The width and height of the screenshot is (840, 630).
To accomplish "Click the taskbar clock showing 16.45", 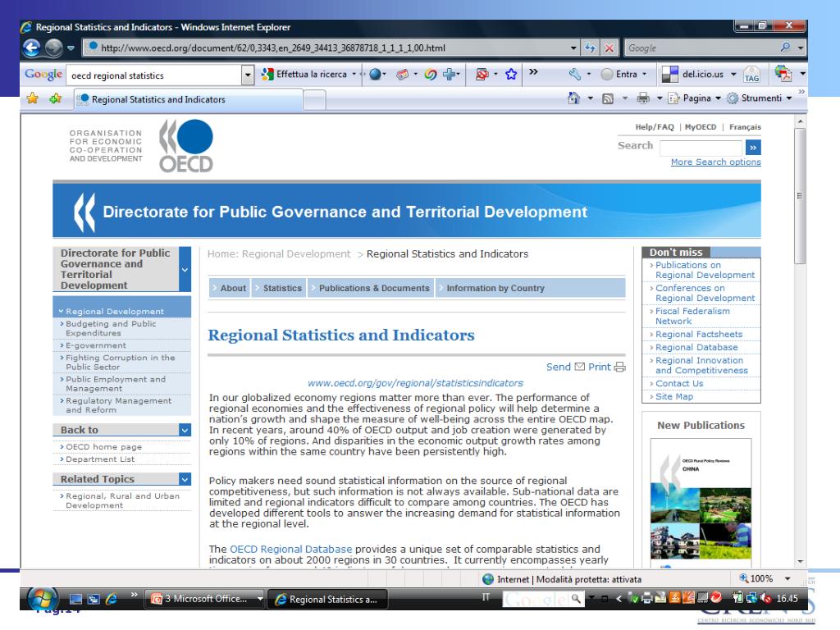I will [787, 598].
